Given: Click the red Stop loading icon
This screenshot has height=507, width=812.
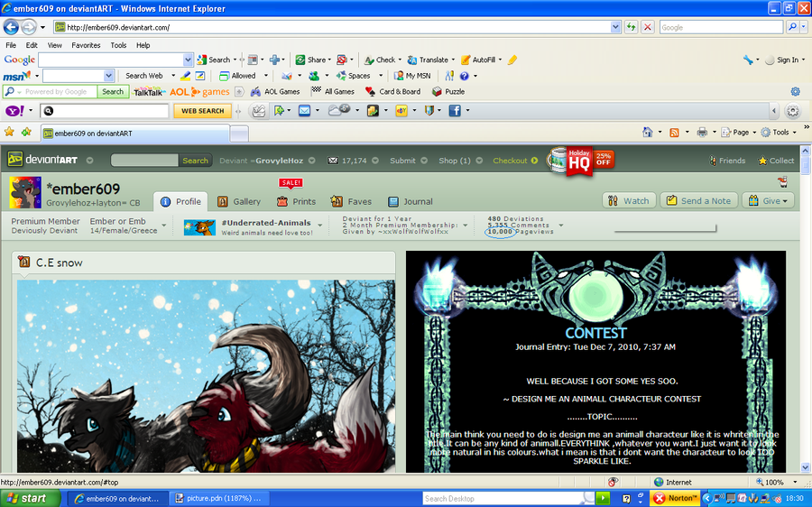Looking at the screenshot, I should (x=647, y=27).
